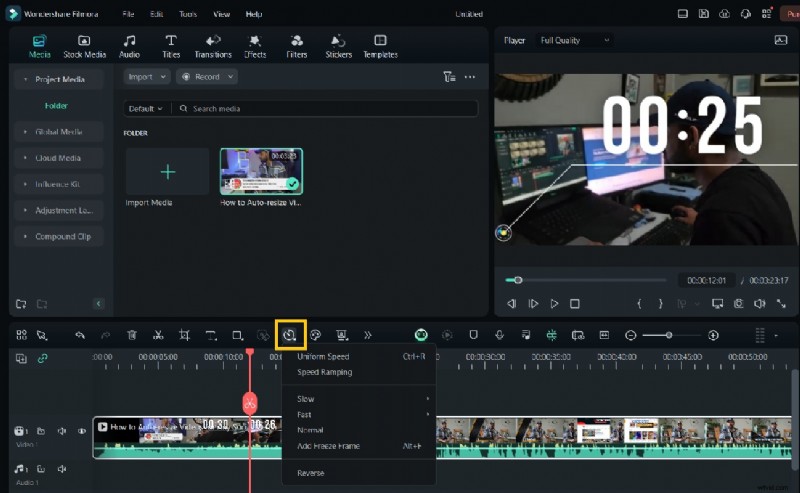Expand the Global Media tree item
The height and width of the screenshot is (493, 800).
[58, 132]
